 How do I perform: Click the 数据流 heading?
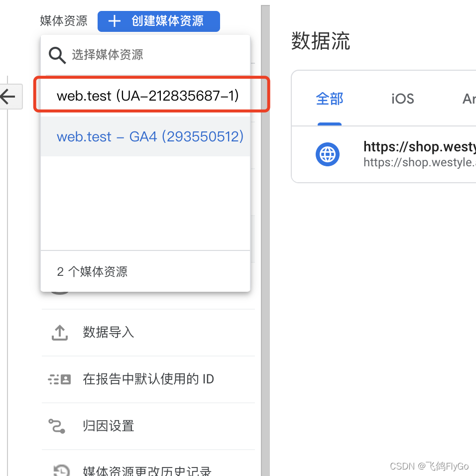point(321,41)
